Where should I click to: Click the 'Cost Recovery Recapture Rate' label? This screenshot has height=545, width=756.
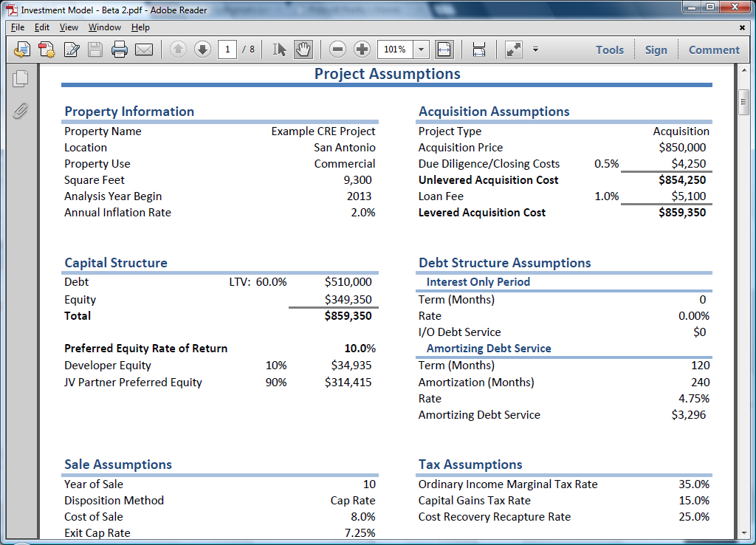pyautogui.click(x=495, y=517)
